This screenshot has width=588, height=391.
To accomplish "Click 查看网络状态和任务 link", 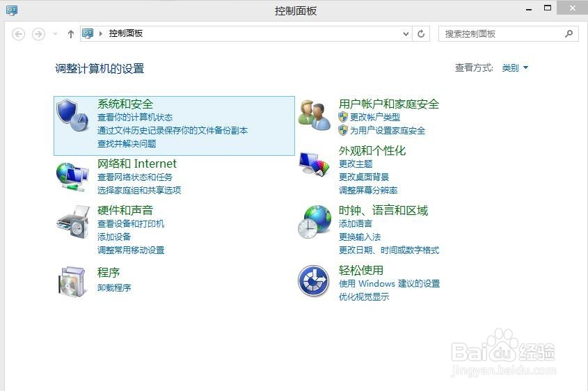I will [x=135, y=177].
